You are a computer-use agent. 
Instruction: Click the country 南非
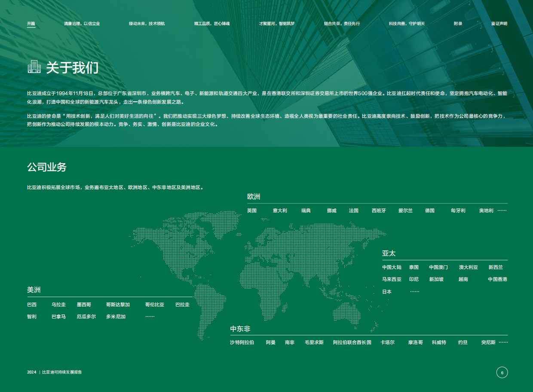[x=290, y=342]
